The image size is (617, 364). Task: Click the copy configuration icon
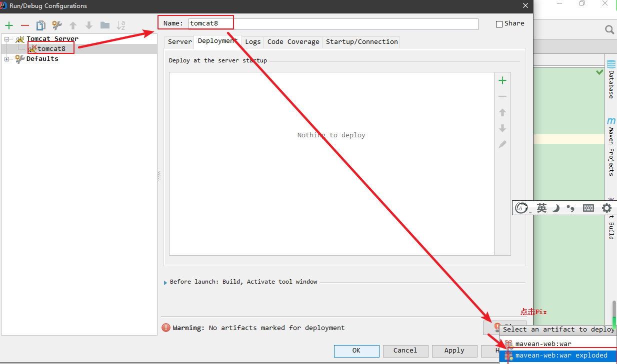tap(41, 25)
